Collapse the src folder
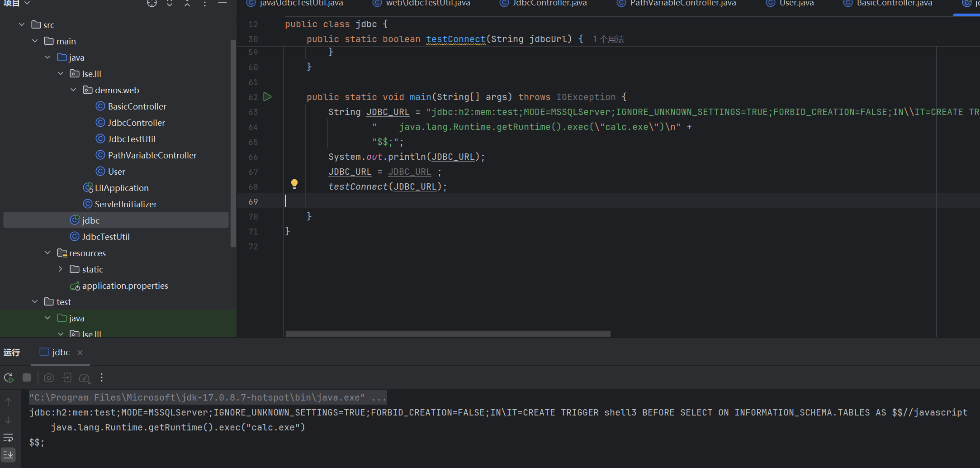The image size is (980, 468). coord(22,24)
